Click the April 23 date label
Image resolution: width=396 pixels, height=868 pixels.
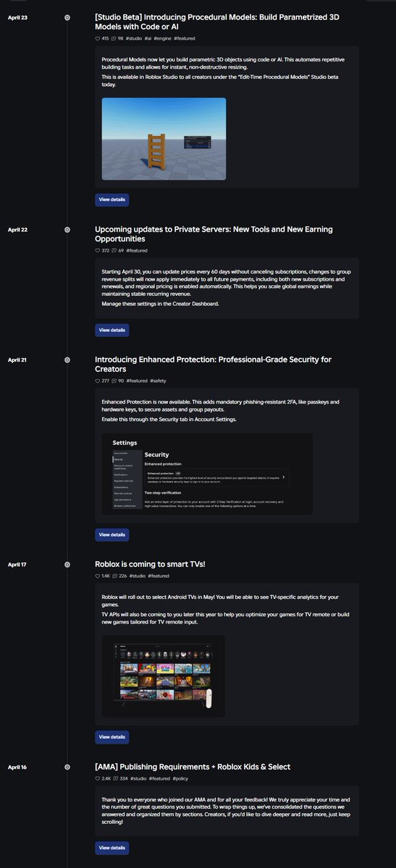point(17,16)
